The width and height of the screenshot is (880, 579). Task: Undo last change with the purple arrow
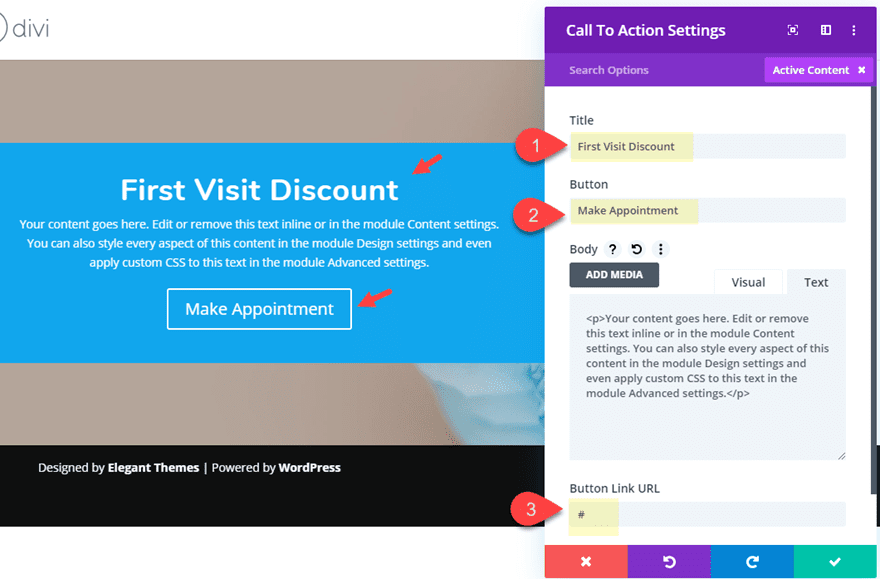669,561
